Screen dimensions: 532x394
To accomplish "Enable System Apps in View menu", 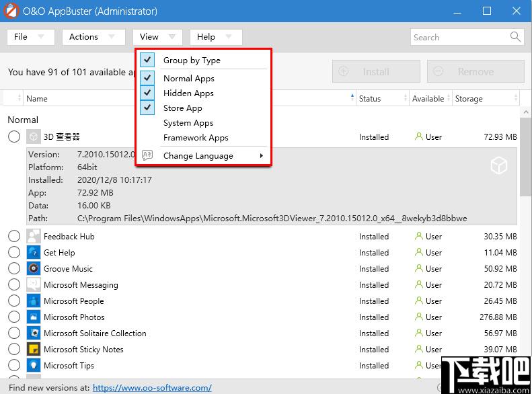I will (204, 123).
